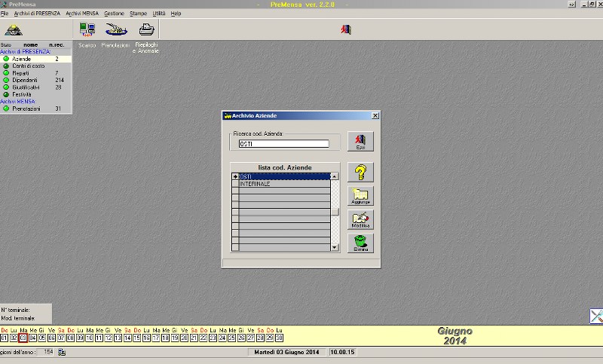The height and width of the screenshot is (364, 603).
Task: Click the green status dot for Prenotazioni
Action: [x=6, y=109]
